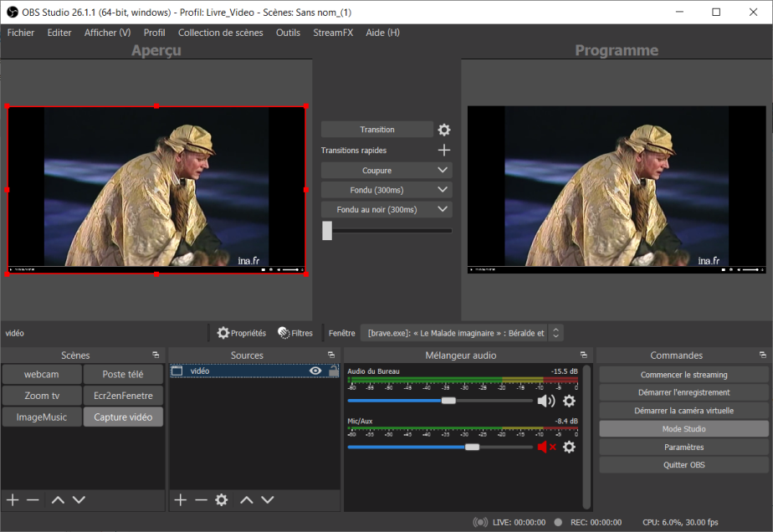This screenshot has width=773, height=532.
Task: Open the Aide (H) menu
Action: (382, 33)
